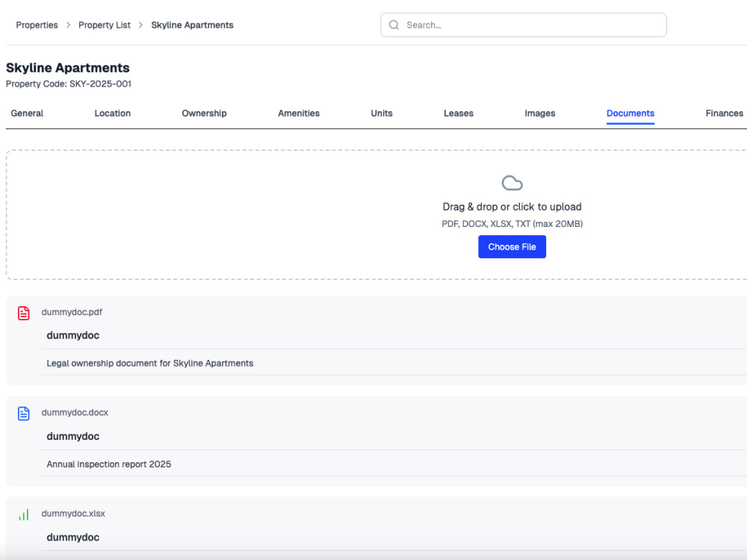Viewport: 747px width, 560px height.
Task: Click the PDF, DOCX, XLSX, TXT format hint
Action: [x=512, y=224]
